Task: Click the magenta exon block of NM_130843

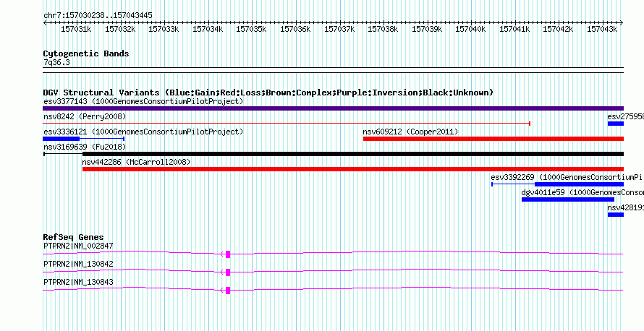Action: [228, 291]
